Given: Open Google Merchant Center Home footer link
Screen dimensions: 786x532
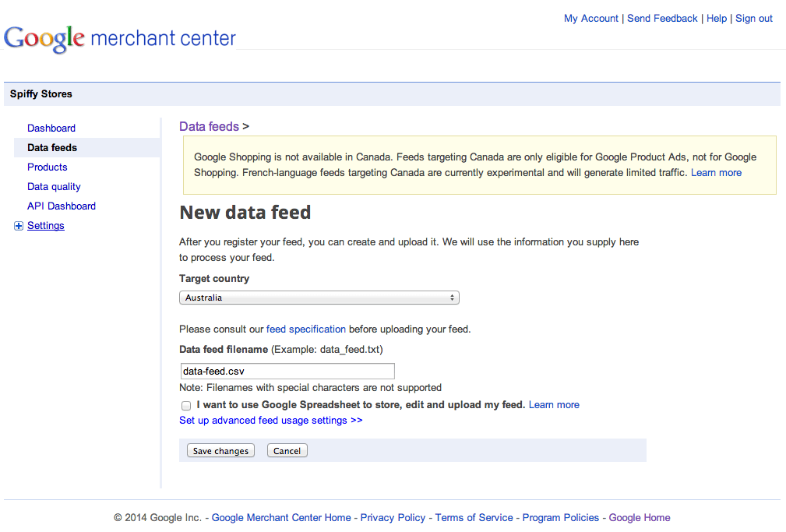Looking at the screenshot, I should click(281, 518).
